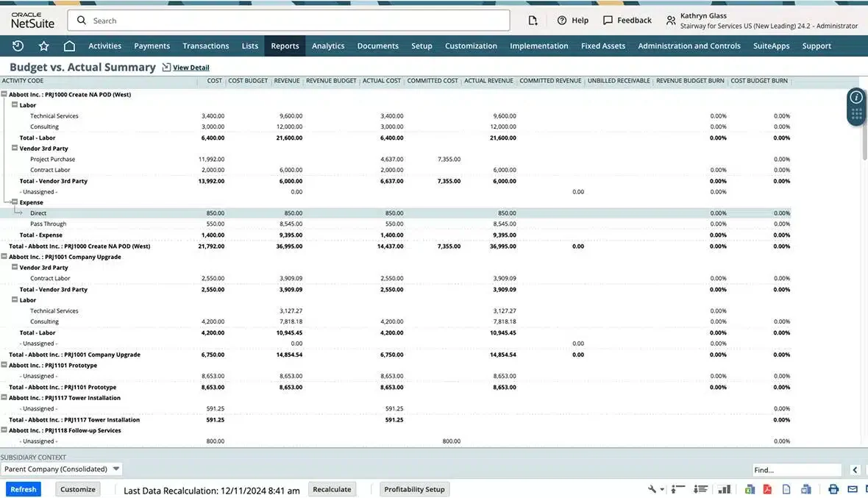This screenshot has width=868, height=498.
Task: Click the global Search field
Action: click(288, 21)
